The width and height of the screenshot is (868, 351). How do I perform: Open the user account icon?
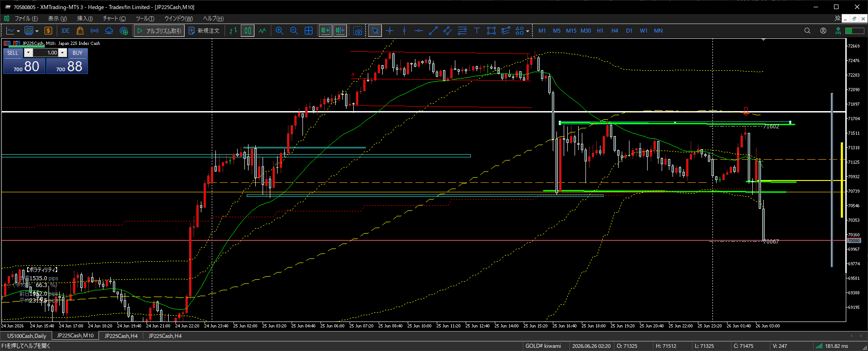pos(823,31)
